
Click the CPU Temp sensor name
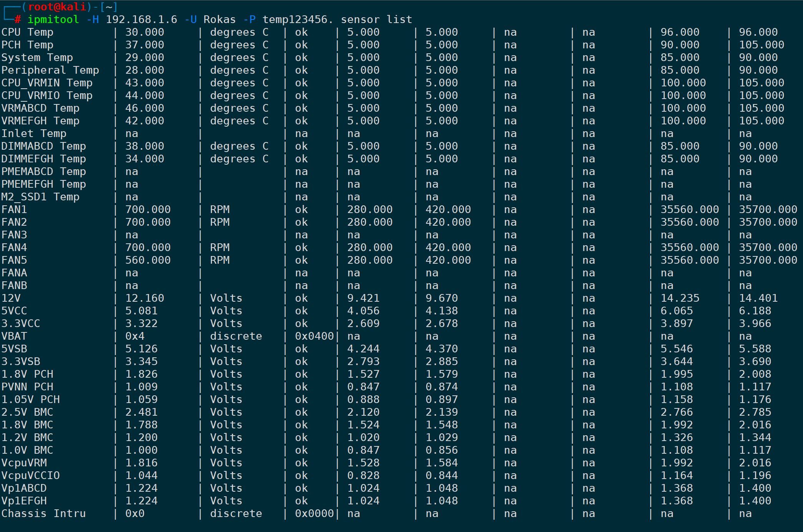[x=27, y=32]
